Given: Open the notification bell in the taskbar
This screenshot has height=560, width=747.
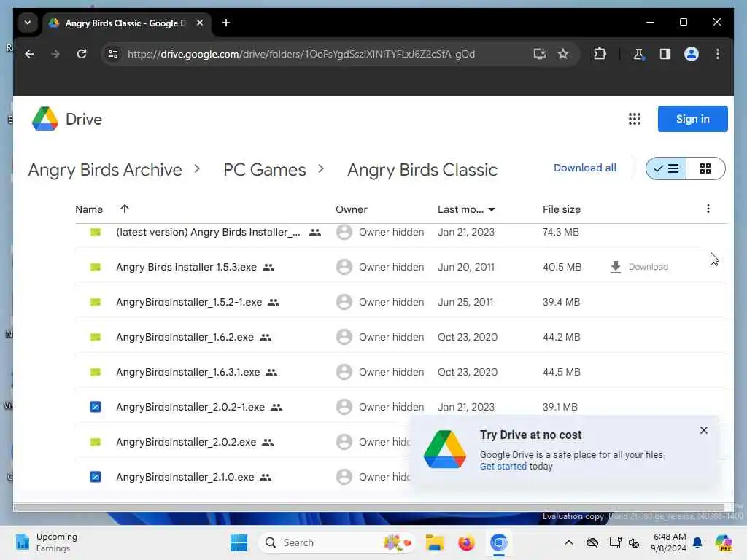Looking at the screenshot, I should click(x=697, y=542).
